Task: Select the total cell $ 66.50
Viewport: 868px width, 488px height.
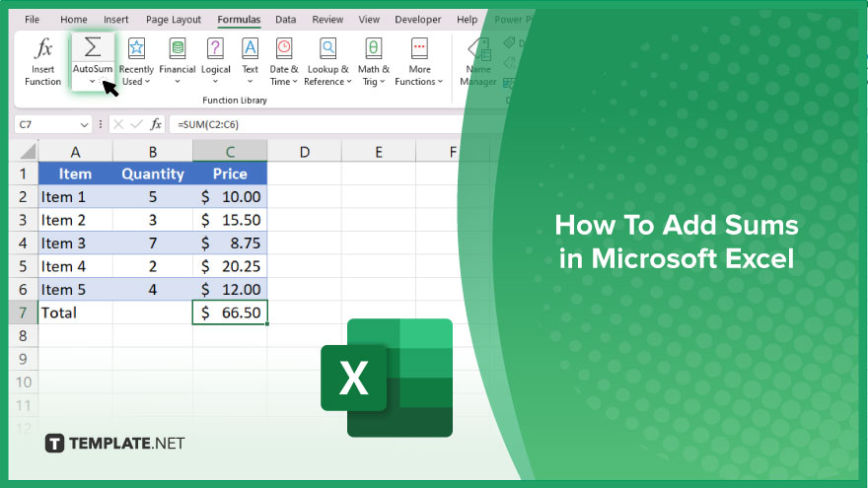Action: tap(230, 313)
